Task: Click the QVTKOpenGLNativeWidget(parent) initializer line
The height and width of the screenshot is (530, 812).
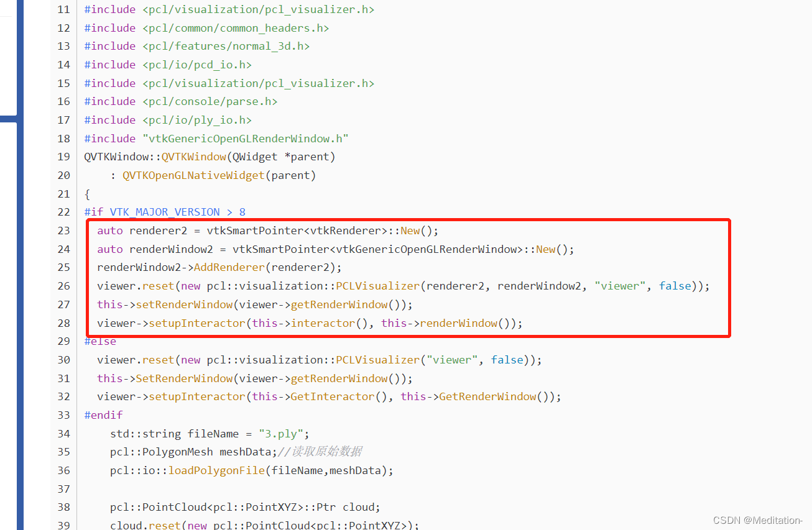Action: click(x=213, y=175)
